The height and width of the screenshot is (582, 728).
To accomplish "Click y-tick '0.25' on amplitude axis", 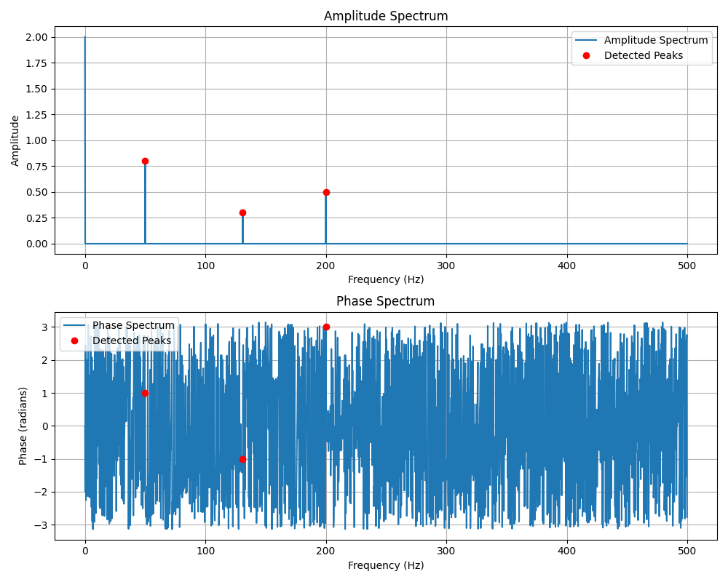I will point(36,218).
